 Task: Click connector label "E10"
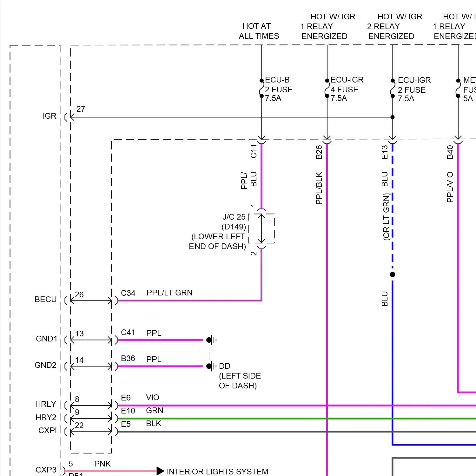[x=128, y=411]
